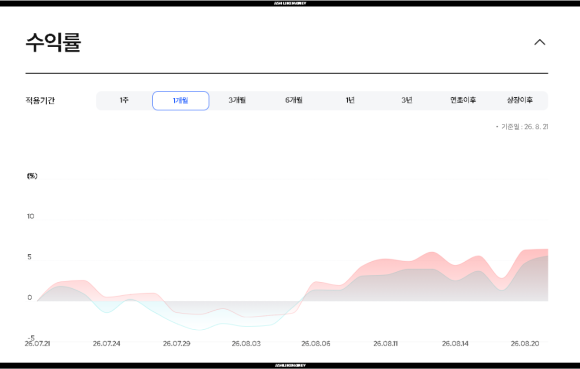Select the 1개월 period tab
Image resolution: width=580 pixels, height=369 pixels.
pos(181,101)
